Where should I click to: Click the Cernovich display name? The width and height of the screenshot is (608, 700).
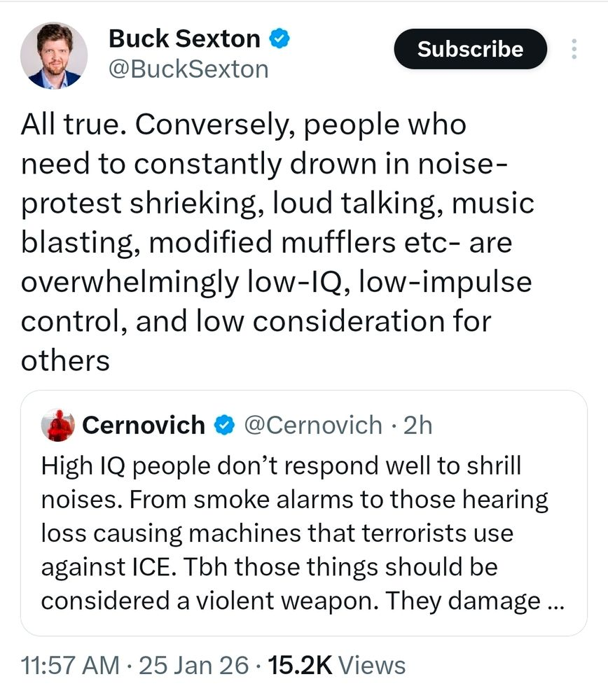coord(144,425)
